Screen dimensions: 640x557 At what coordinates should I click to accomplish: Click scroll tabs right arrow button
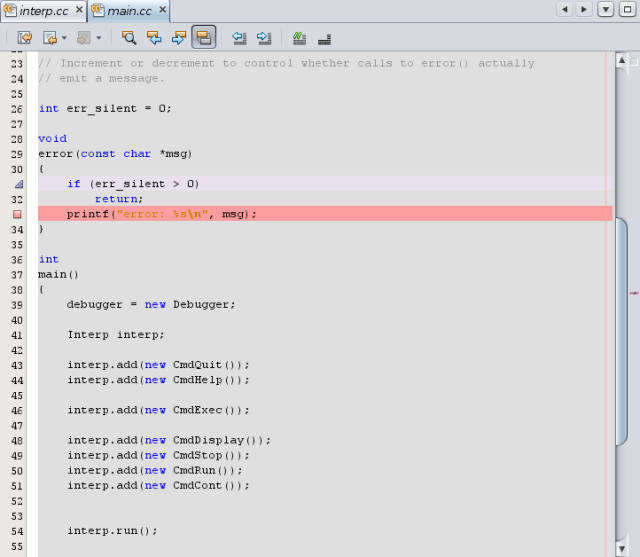(x=584, y=9)
